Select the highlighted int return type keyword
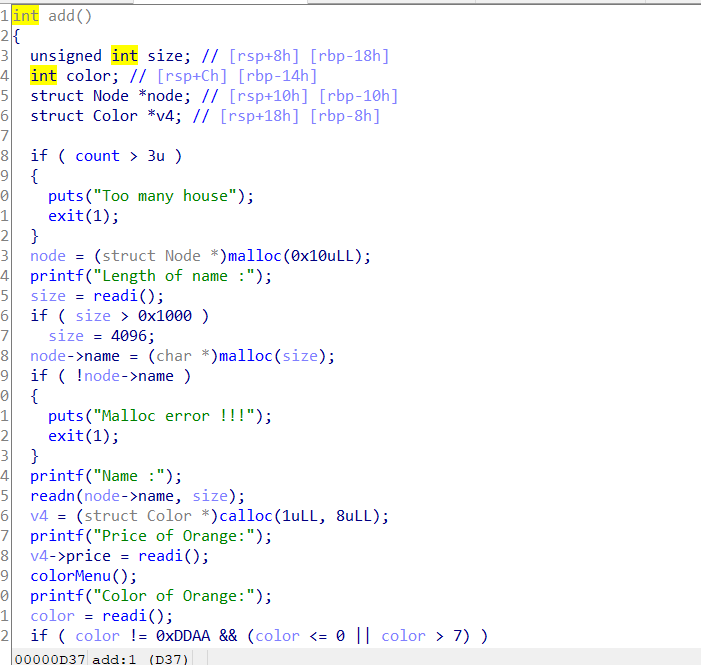The image size is (701, 665). tap(27, 16)
